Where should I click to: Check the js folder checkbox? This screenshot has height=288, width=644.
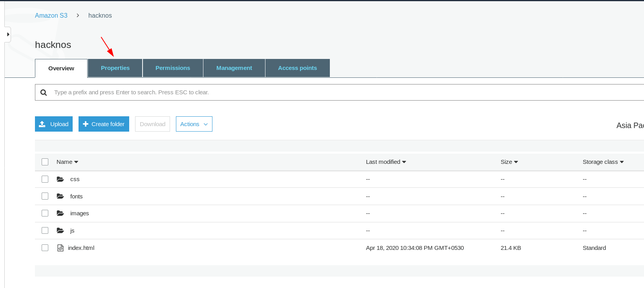click(x=45, y=231)
